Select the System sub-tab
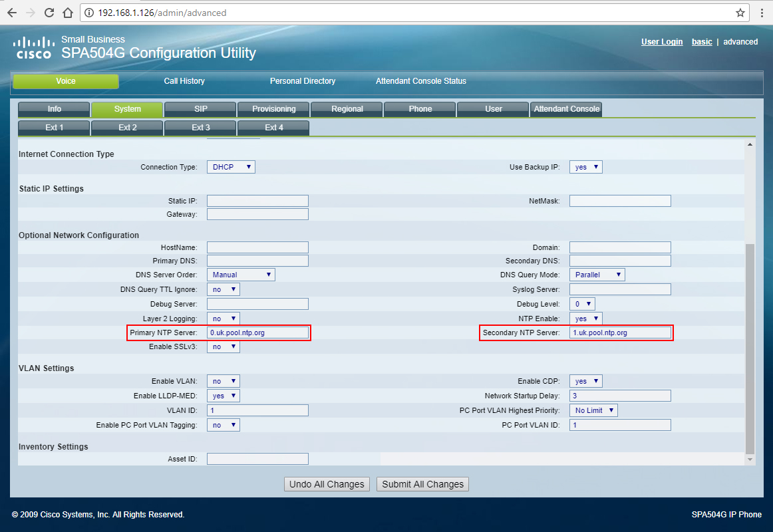This screenshot has height=532, width=773. click(x=127, y=109)
